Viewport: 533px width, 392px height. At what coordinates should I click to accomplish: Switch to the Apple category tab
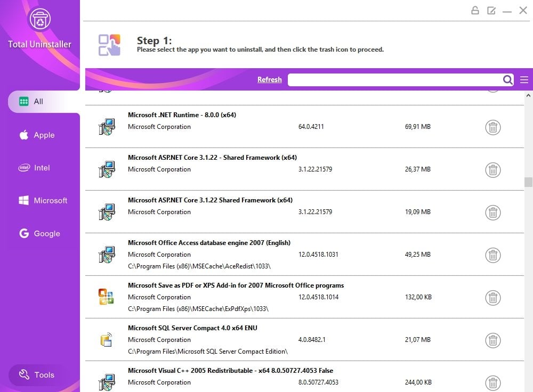coord(44,135)
